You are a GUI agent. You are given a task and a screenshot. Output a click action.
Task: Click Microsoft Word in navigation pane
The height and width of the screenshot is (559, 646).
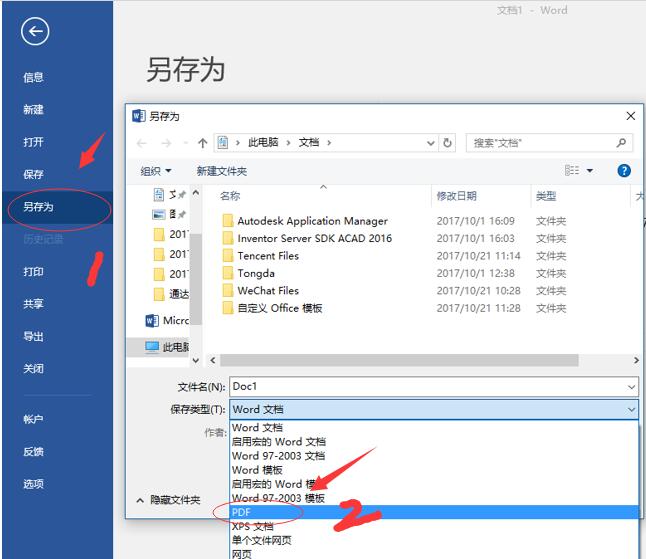click(167, 320)
